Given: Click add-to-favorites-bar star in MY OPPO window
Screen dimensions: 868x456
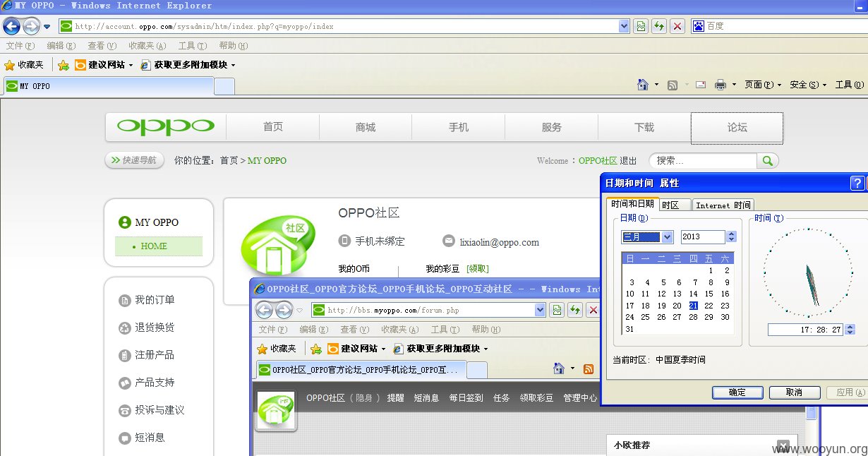Looking at the screenshot, I should click(x=64, y=65).
